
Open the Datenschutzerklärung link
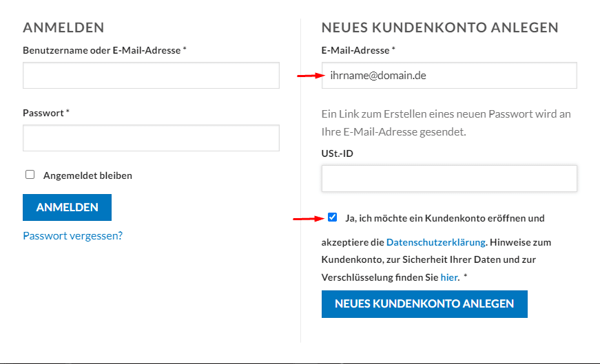click(x=436, y=242)
